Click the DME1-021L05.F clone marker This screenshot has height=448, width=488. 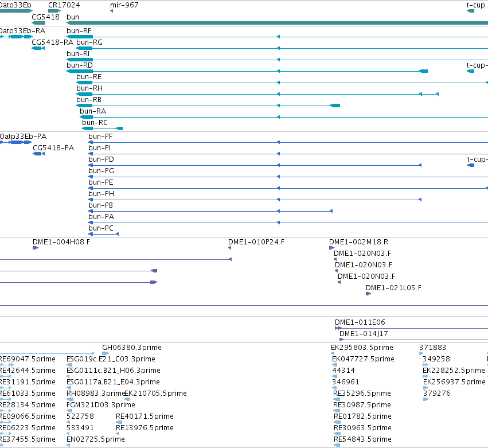click(369, 294)
